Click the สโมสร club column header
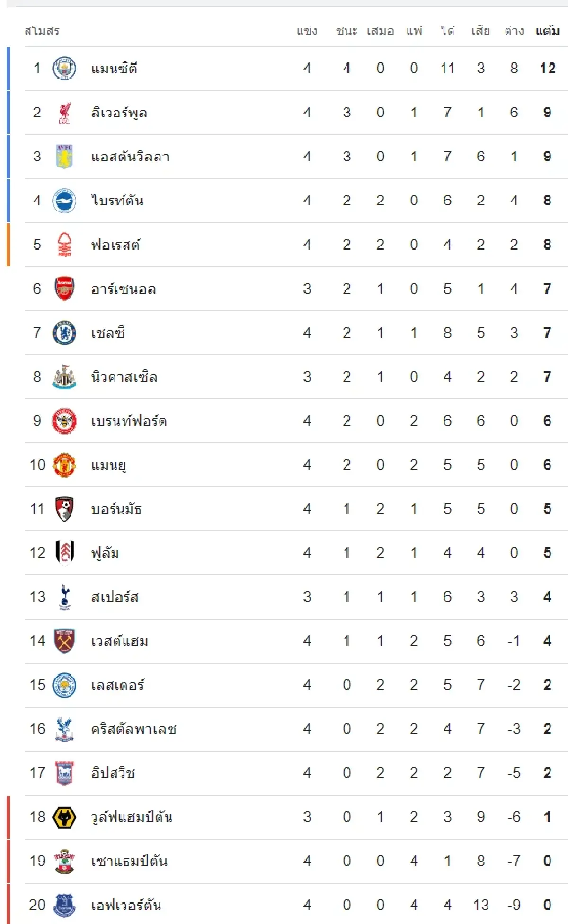This screenshot has height=924, width=568. (42, 31)
